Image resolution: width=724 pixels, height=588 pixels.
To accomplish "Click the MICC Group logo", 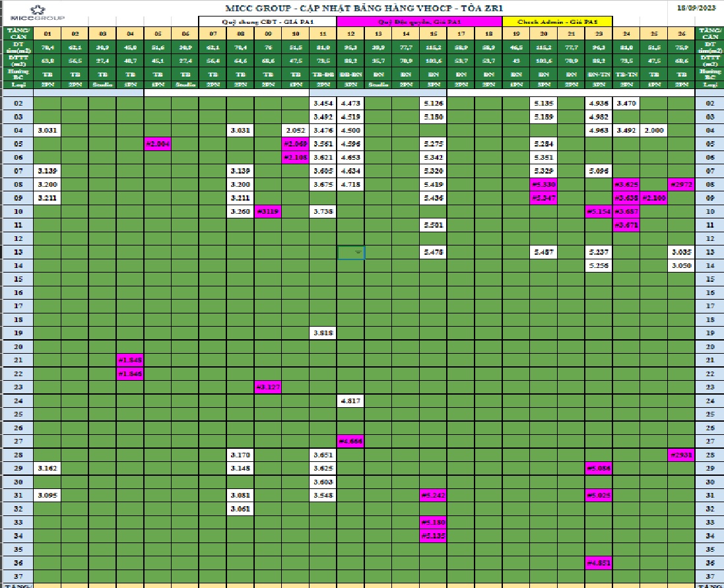I will click(x=38, y=13).
